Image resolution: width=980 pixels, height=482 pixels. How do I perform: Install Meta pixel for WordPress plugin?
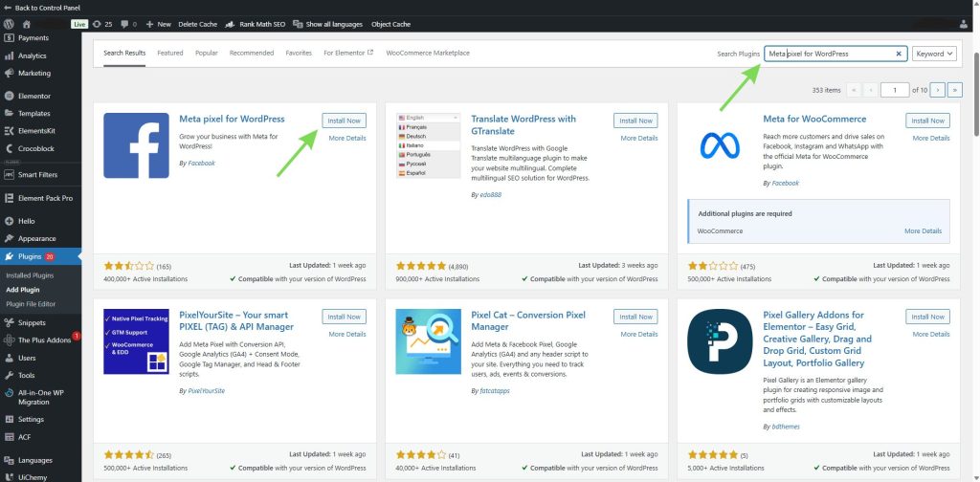(344, 120)
